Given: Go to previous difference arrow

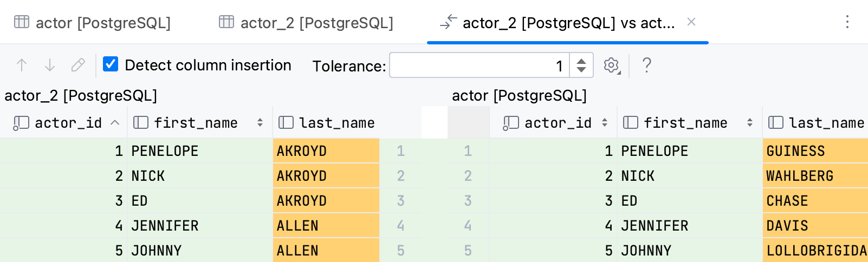Looking at the screenshot, I should point(22,65).
